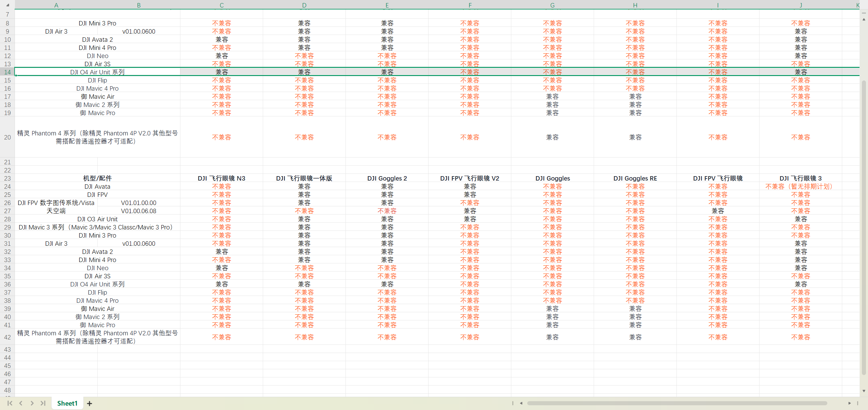Image resolution: width=868 pixels, height=410 pixels.
Task: Select row 20 header
Action: [7, 137]
